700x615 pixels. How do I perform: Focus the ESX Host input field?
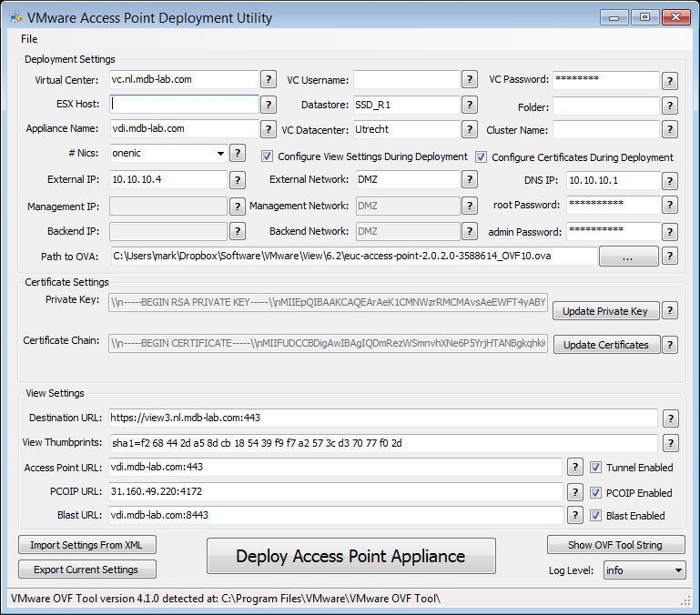coord(184,104)
